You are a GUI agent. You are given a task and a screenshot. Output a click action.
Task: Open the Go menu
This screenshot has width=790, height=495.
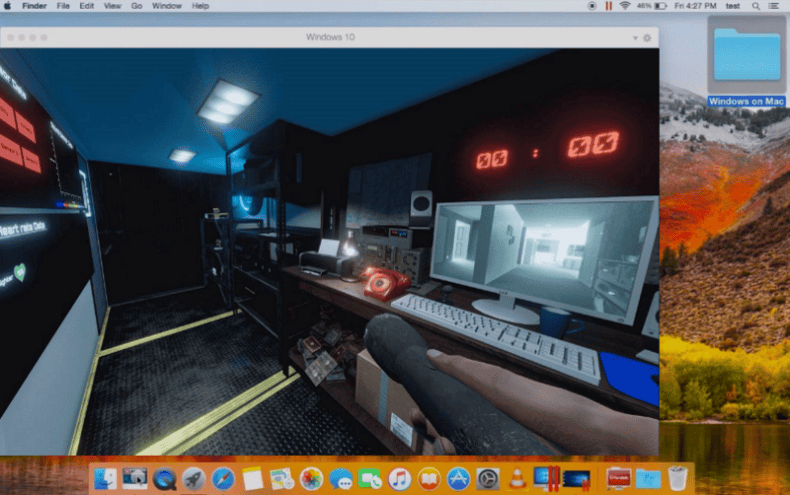point(137,6)
